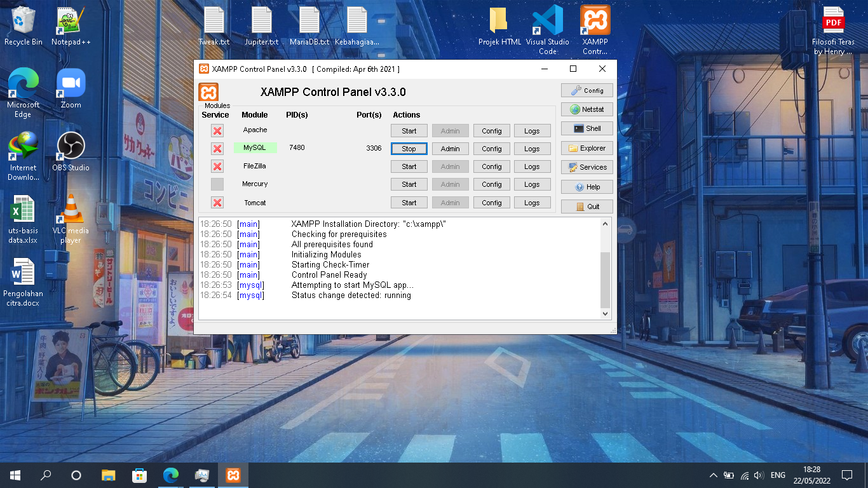The height and width of the screenshot is (488, 868).
Task: Open phpMyAdmin via the MySQL Admin button
Action: pyautogui.click(x=450, y=148)
